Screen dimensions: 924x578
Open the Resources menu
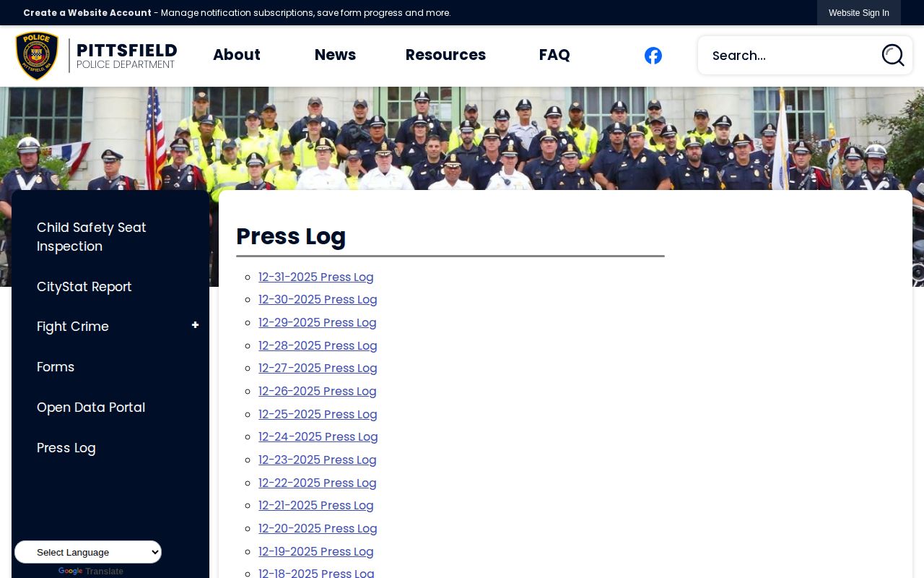click(446, 55)
